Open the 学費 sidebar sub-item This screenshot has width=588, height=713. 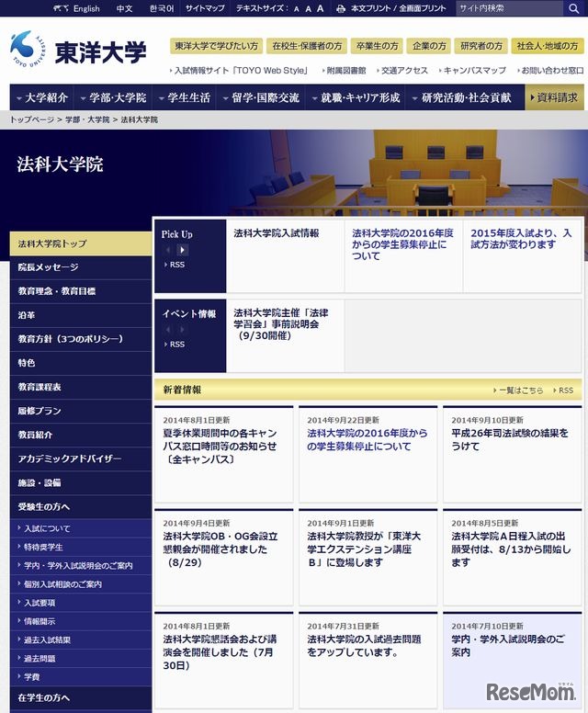81,677
